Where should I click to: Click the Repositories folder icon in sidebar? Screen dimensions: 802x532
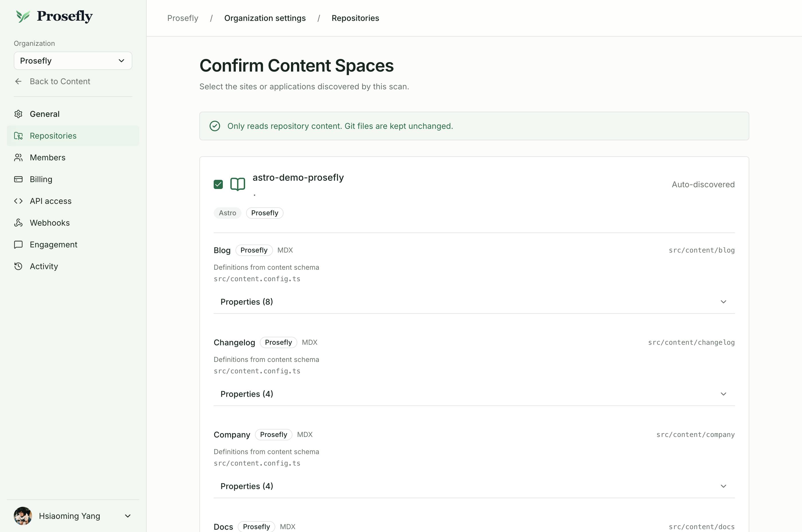(18, 136)
